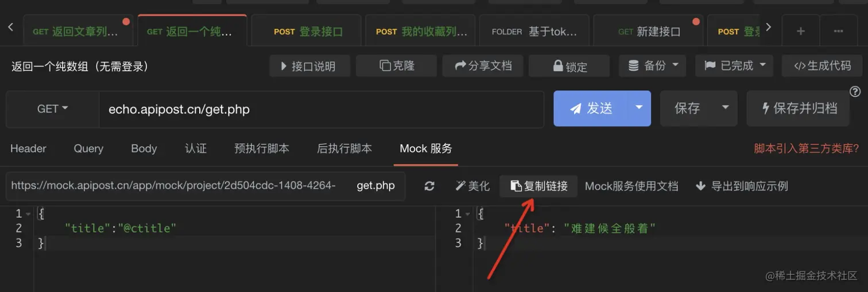Viewport: 868px width, 292px height.
Task: Open 脚本引入第三方类库? link
Action: pos(806,148)
